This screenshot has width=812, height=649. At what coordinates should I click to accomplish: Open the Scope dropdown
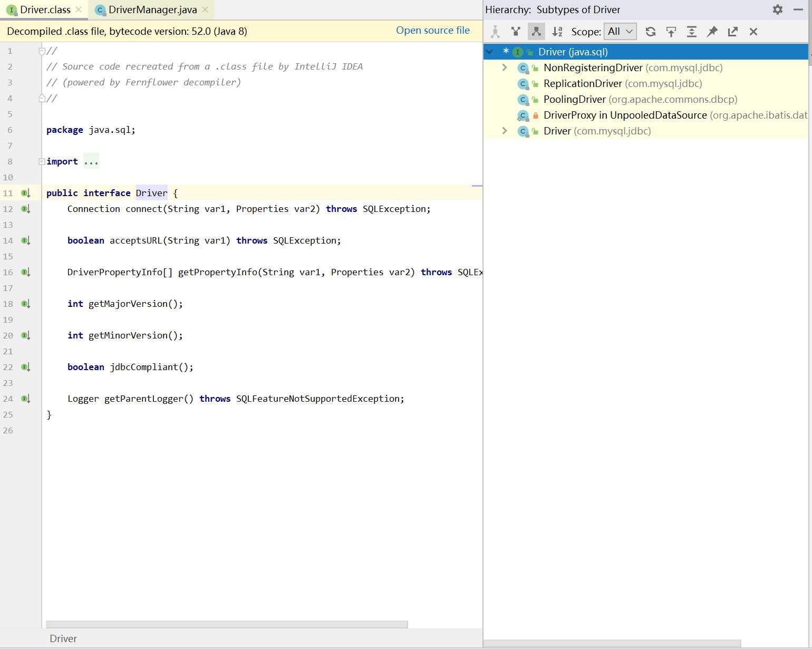point(620,32)
